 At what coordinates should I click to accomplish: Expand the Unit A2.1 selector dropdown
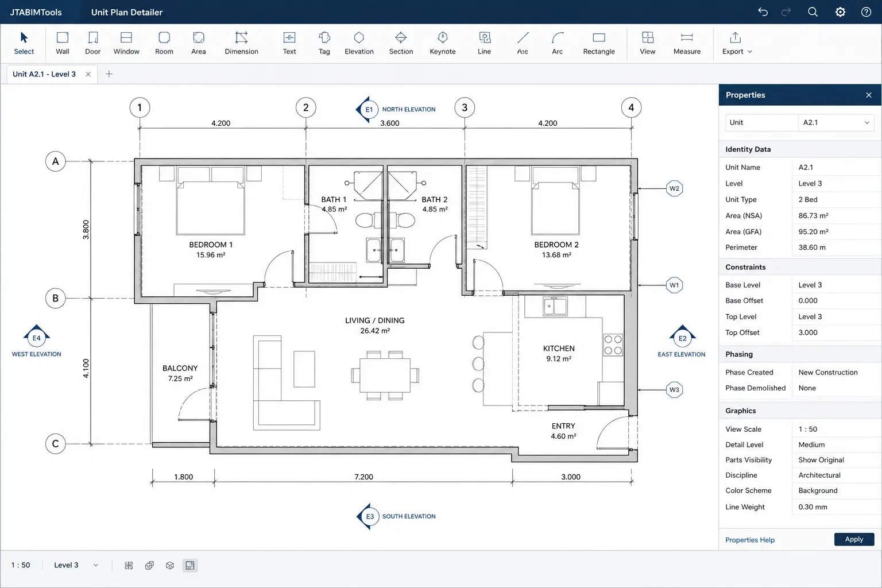835,122
